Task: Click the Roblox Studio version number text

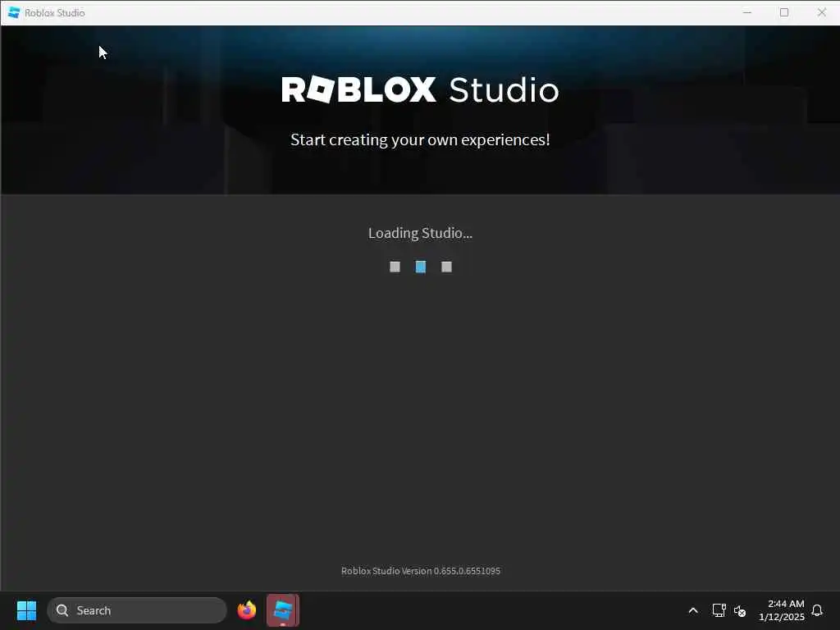Action: tap(421, 571)
